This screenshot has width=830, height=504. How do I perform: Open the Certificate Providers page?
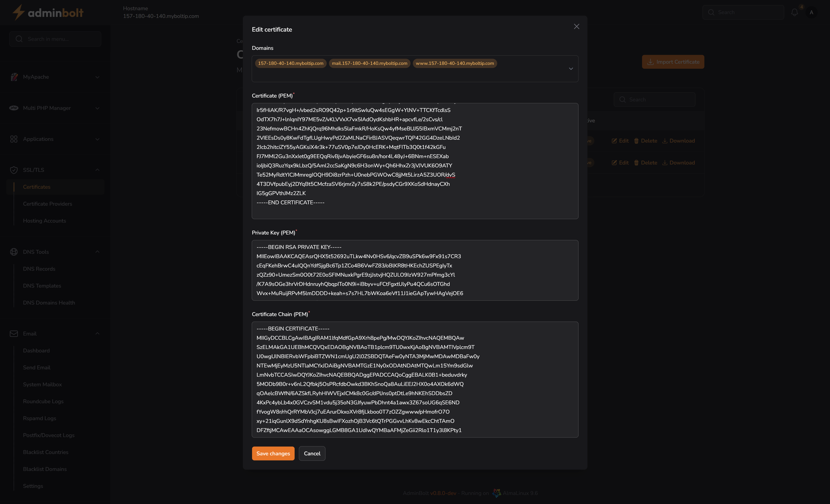tap(47, 204)
